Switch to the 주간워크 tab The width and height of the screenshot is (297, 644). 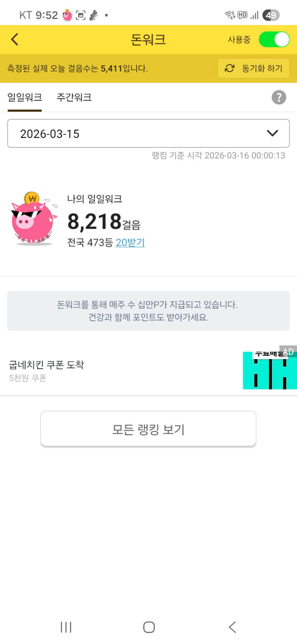click(x=74, y=97)
